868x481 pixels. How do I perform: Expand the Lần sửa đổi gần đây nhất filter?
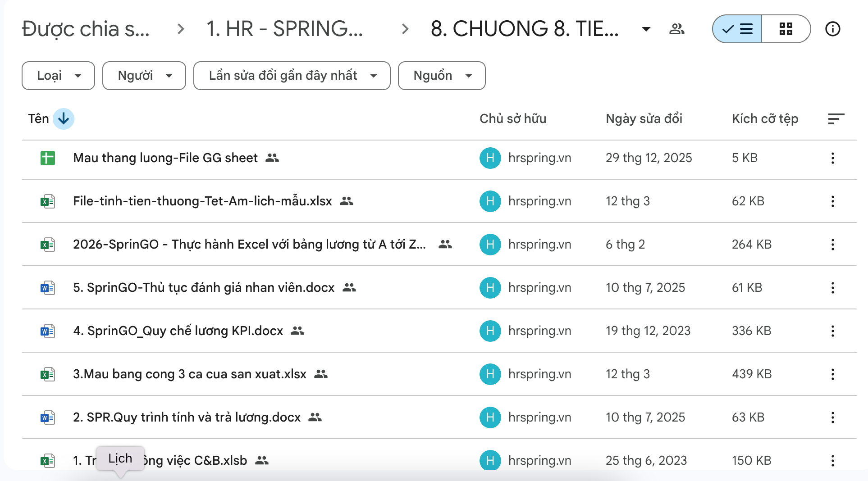[x=292, y=76]
